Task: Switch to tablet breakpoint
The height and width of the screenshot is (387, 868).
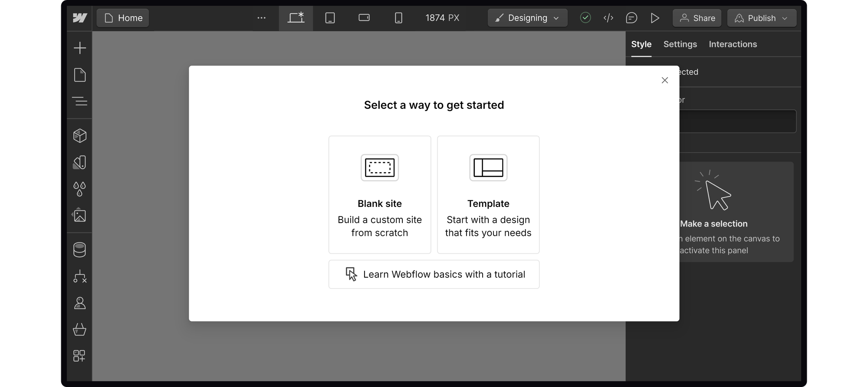Action: tap(330, 18)
